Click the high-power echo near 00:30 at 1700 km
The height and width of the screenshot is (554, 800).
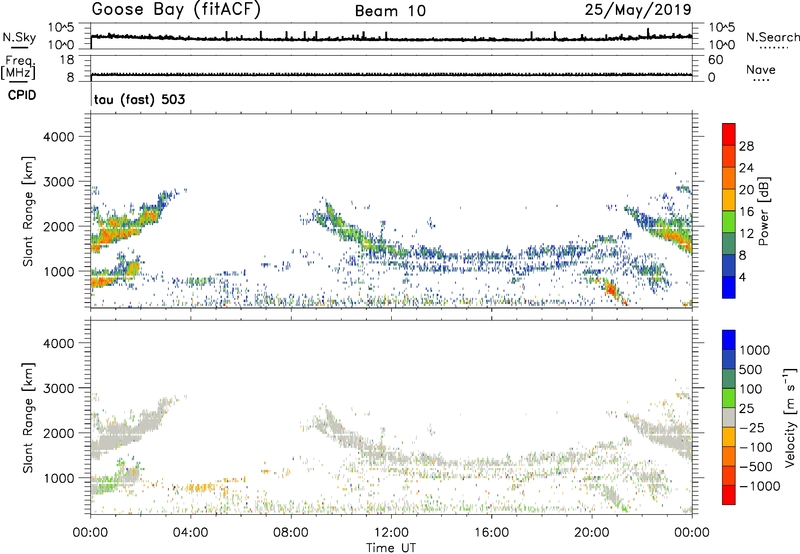coord(106,239)
